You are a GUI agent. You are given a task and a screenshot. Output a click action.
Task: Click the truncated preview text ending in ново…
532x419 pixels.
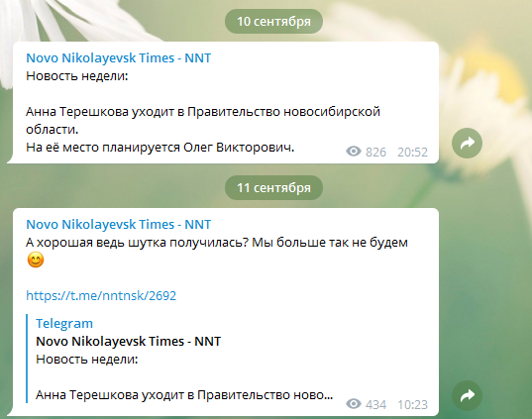184,395
